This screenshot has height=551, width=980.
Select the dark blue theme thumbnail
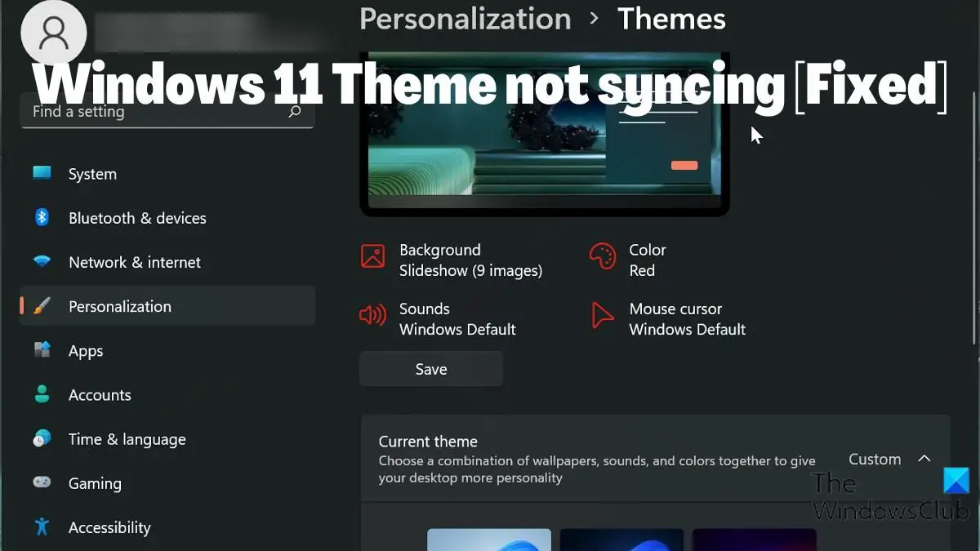[x=621, y=540]
